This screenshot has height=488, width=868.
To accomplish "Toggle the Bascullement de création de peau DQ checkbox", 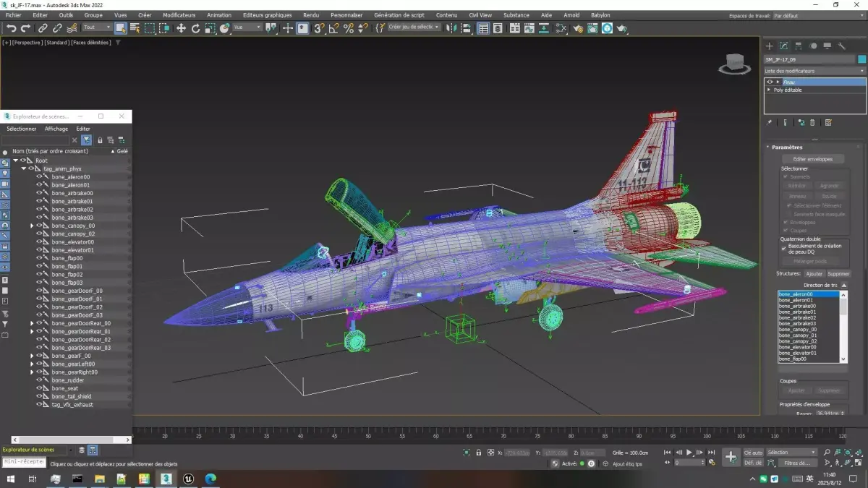I will pos(783,247).
